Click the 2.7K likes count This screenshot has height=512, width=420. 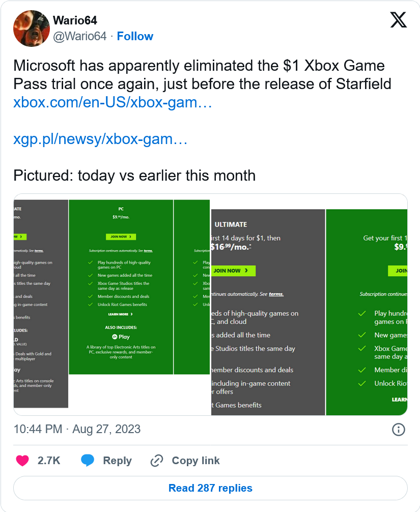[x=49, y=461]
